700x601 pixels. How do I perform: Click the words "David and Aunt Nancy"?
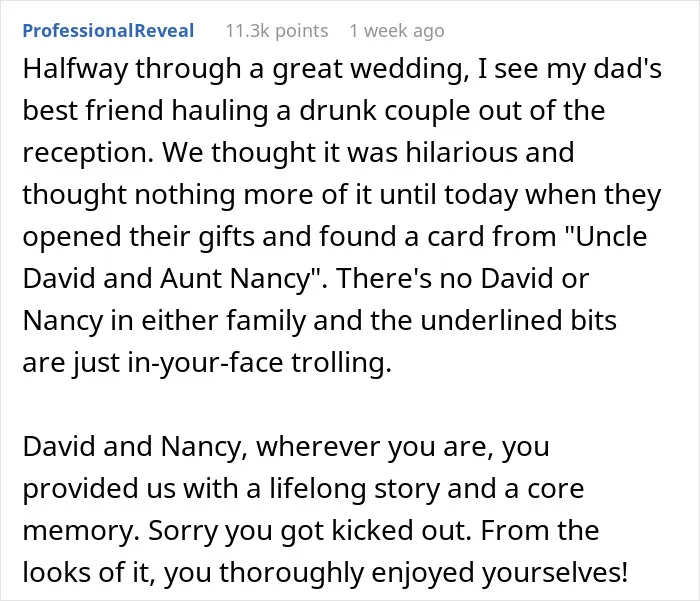point(167,279)
